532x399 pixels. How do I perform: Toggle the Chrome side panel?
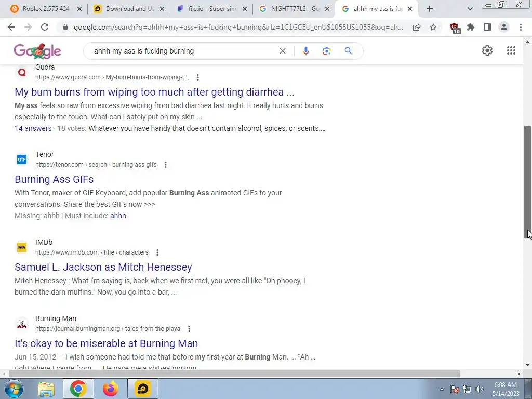[487, 27]
